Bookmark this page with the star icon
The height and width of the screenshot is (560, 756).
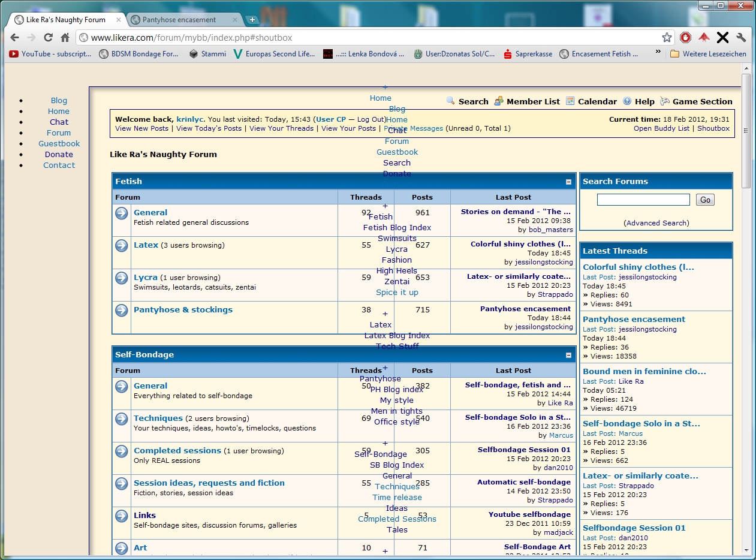(667, 38)
